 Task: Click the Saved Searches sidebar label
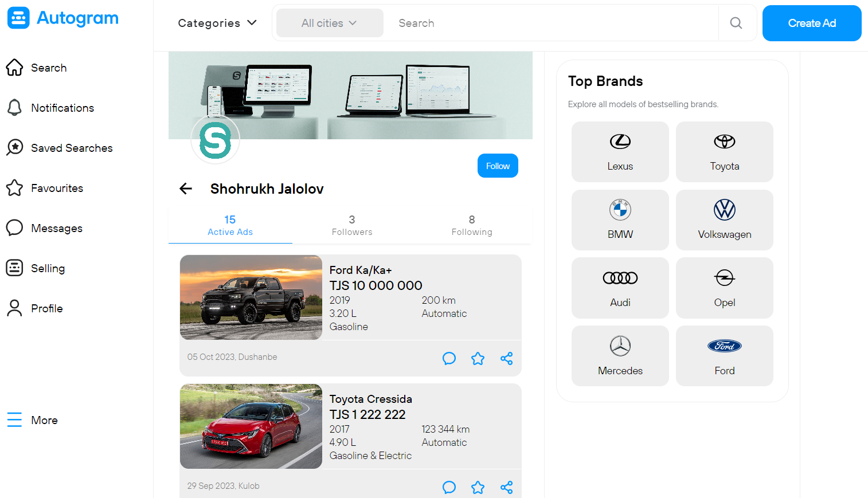pos(72,148)
